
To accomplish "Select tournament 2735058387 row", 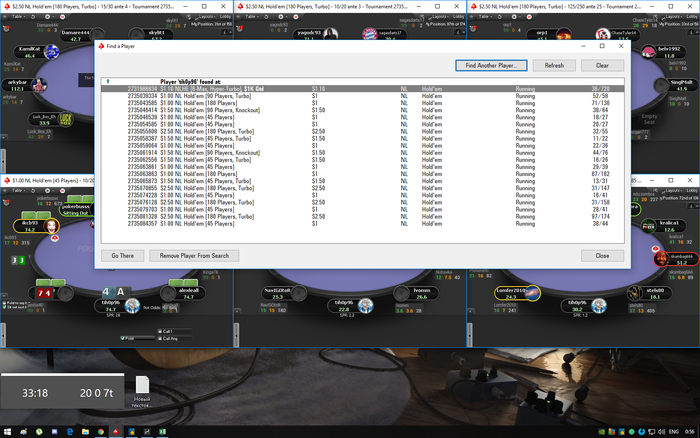I will [x=362, y=139].
